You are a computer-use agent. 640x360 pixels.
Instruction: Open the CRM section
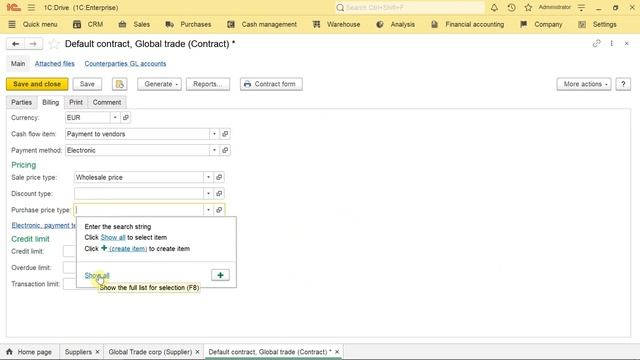88,24
